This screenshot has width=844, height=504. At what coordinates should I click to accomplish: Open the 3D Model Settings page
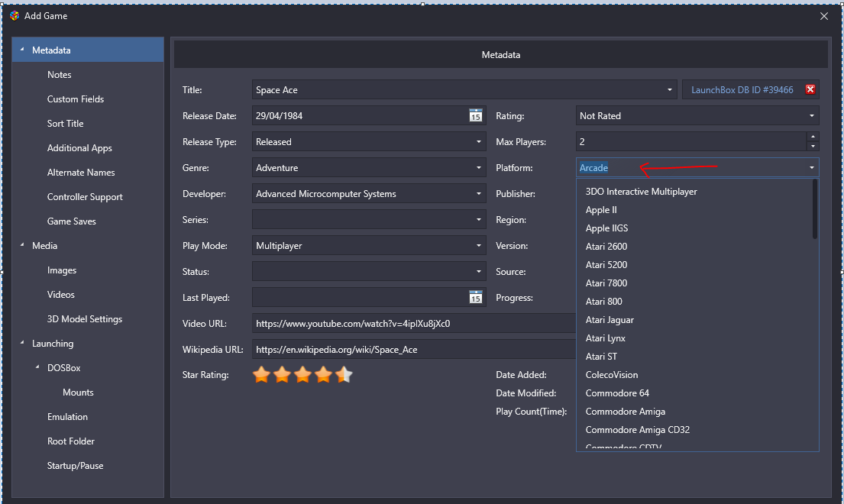click(x=85, y=319)
